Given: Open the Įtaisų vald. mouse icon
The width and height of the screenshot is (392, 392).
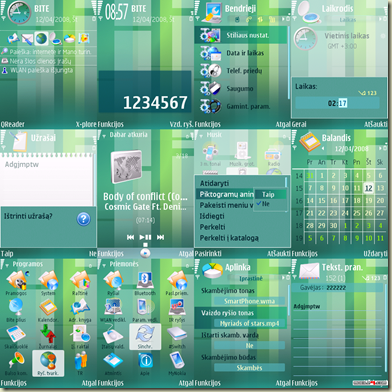Looking at the screenshot, I should (113, 334).
